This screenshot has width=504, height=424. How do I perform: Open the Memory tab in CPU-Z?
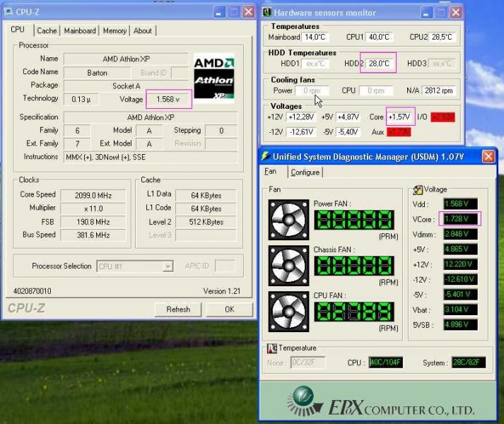coord(115,31)
